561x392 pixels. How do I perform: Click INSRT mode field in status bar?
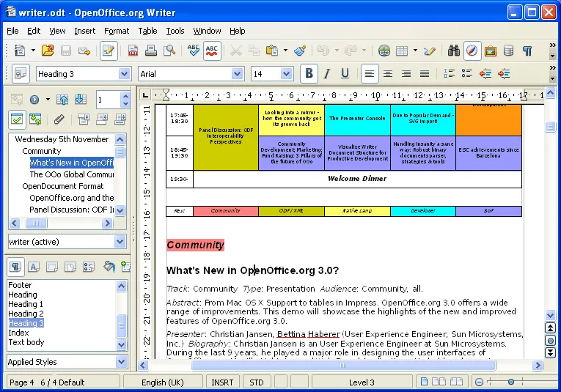tap(223, 382)
